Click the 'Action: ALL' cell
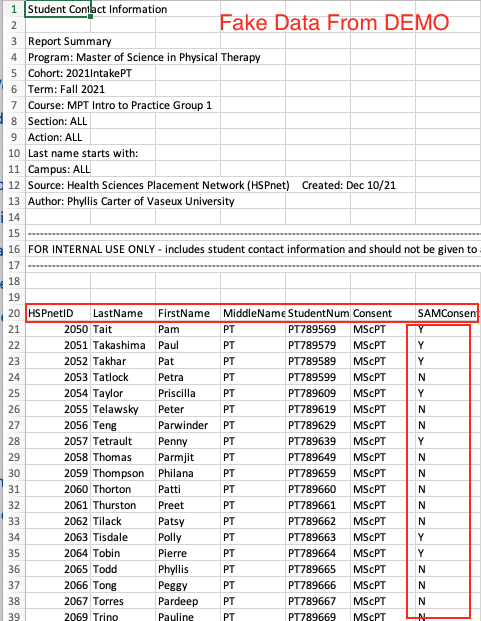This screenshot has height=621, width=481. click(58, 137)
